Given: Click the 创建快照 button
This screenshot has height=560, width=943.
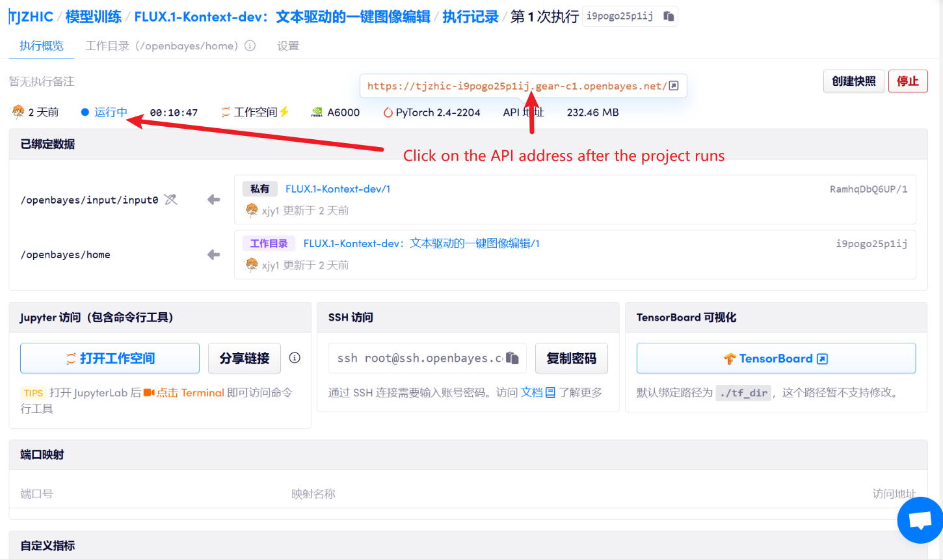Looking at the screenshot, I should pos(853,81).
